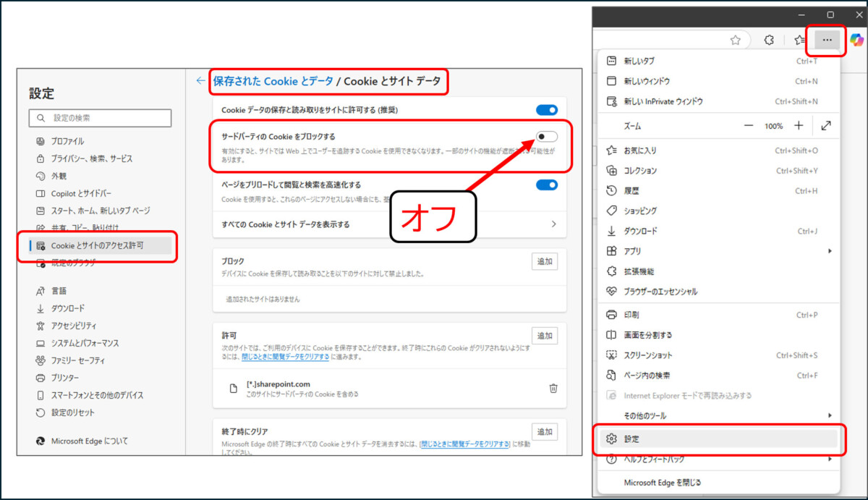The image size is (868, 500).
Task: Click the Copilot icon in the Edge toolbar
Action: pyautogui.click(x=857, y=40)
